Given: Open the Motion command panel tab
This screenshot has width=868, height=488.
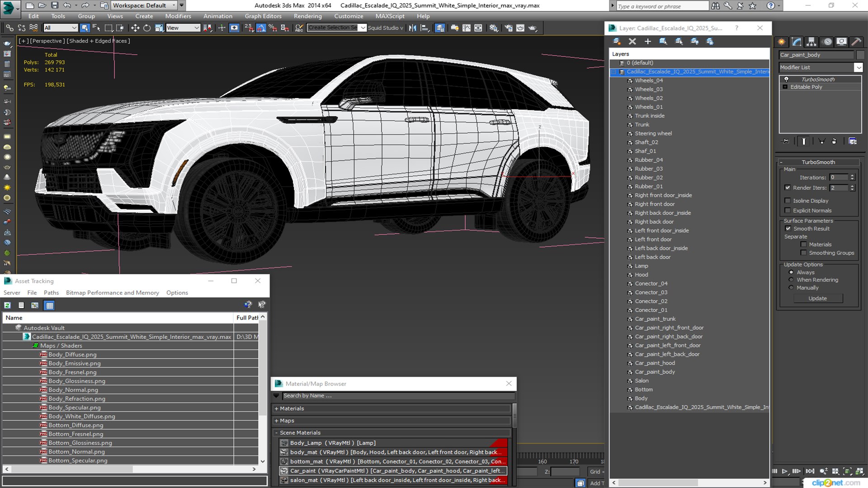Looking at the screenshot, I should [827, 42].
